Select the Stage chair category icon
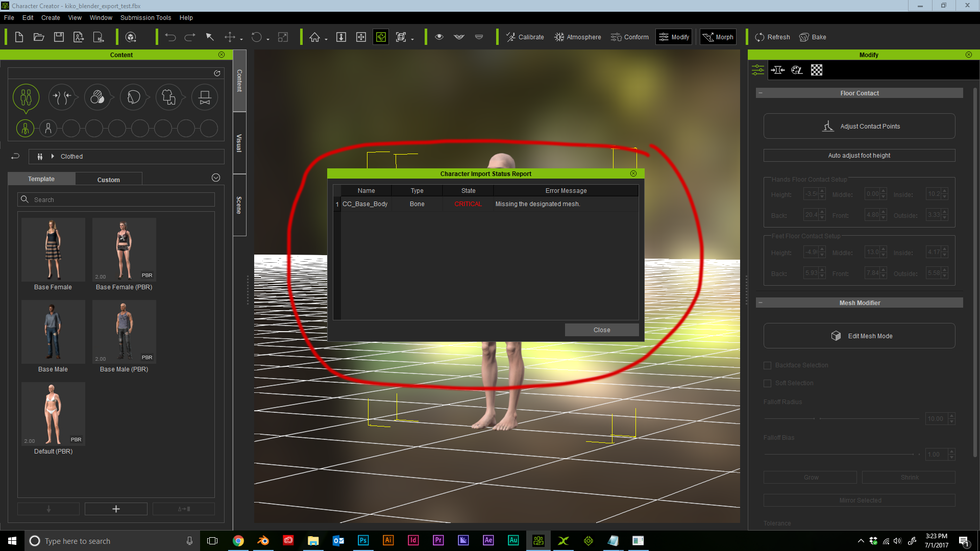 pos(205,97)
